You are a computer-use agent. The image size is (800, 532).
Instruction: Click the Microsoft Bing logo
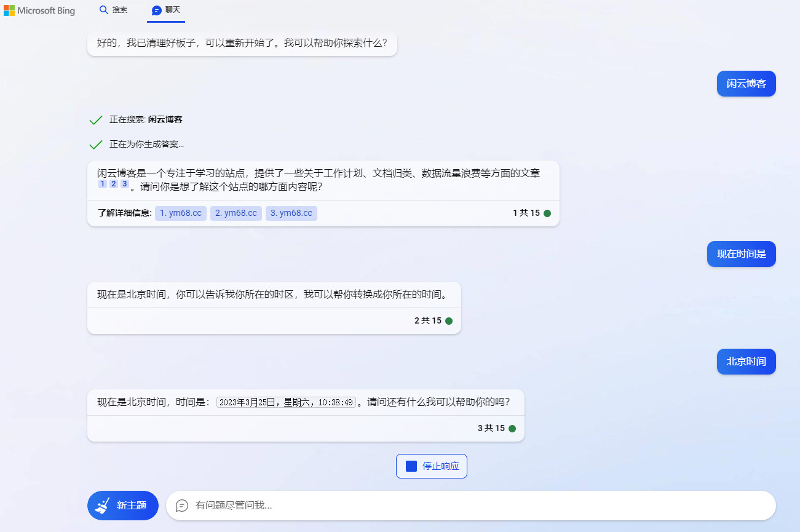pyautogui.click(x=39, y=10)
